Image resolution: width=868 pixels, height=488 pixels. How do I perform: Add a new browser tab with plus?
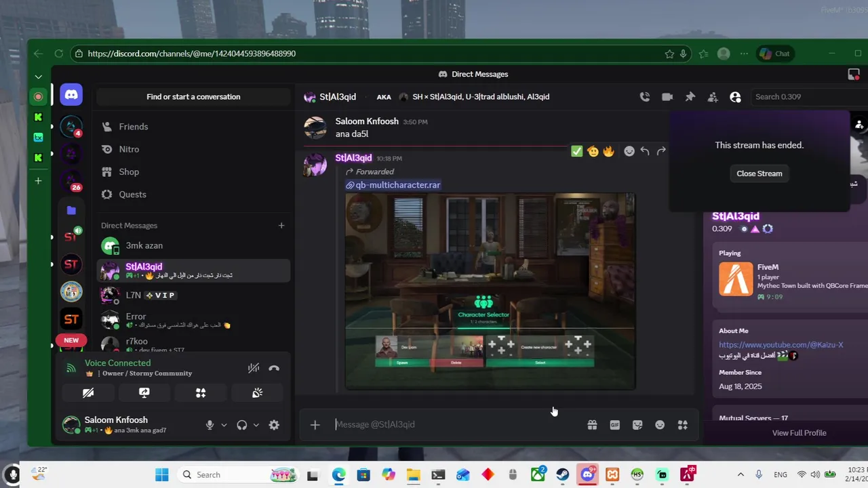[38, 181]
